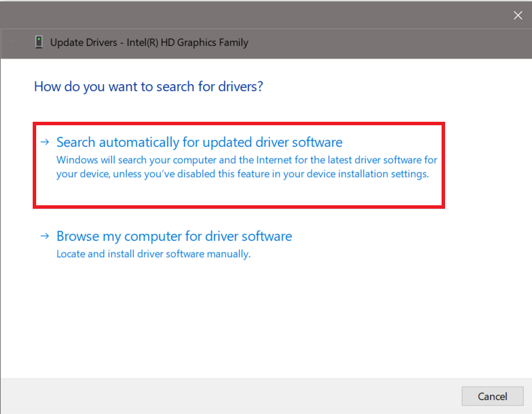Screen dimensions: 532x414
Task: Click 'Locate and install driver software manually' text
Action: click(153, 254)
